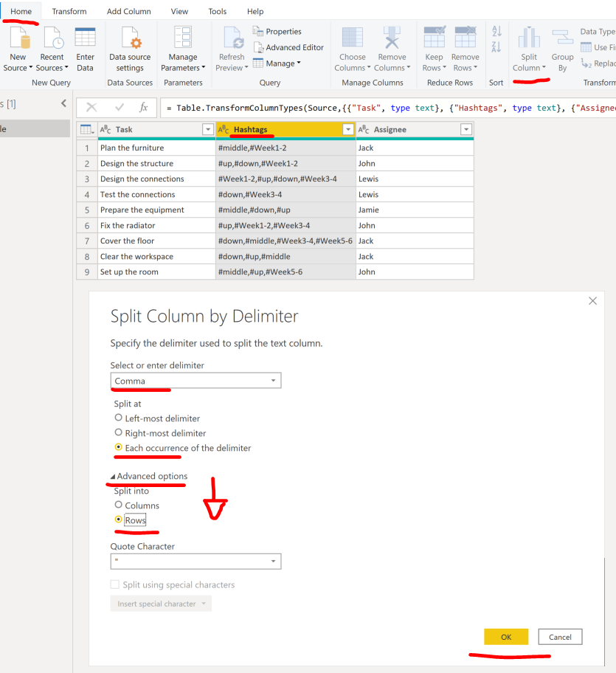Viewport: 616px width, 673px height.
Task: Open Recent Sources list
Action: (52, 49)
